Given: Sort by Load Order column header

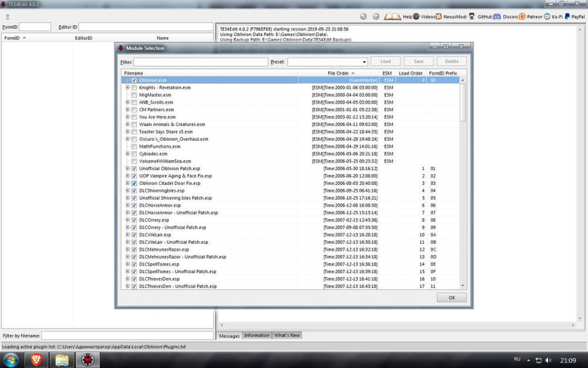Looking at the screenshot, I should (x=410, y=73).
